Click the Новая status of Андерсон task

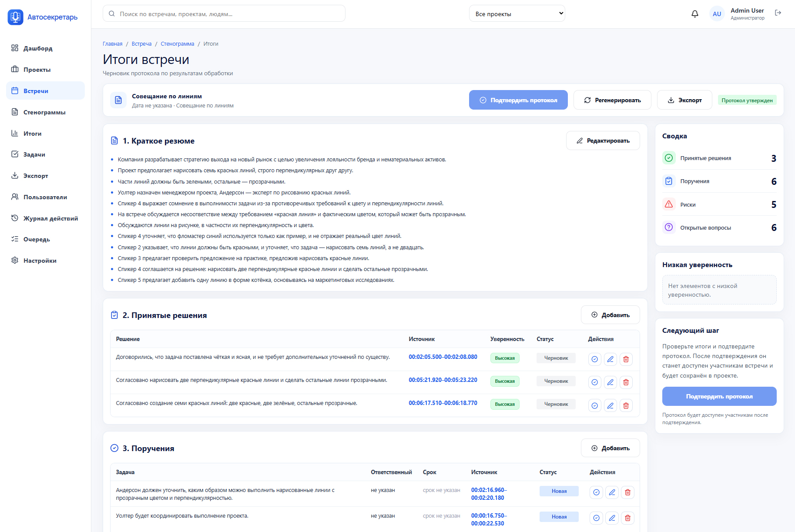[559, 491]
